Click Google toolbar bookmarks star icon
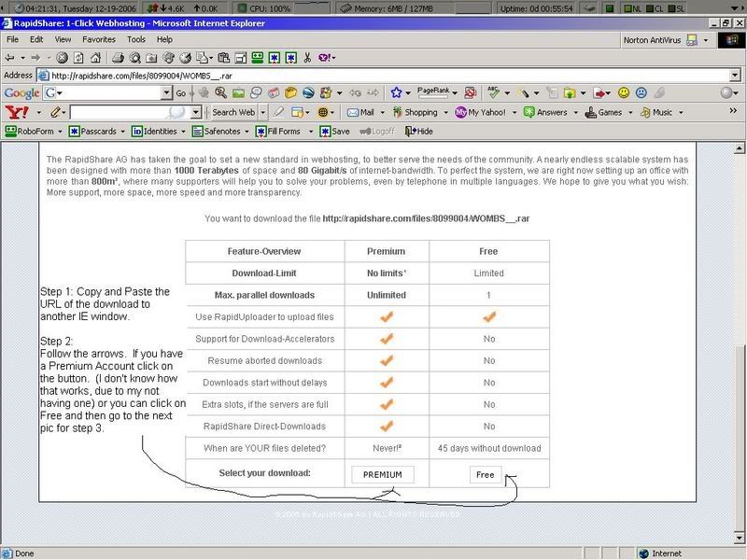The height and width of the screenshot is (560, 747). coord(396,93)
